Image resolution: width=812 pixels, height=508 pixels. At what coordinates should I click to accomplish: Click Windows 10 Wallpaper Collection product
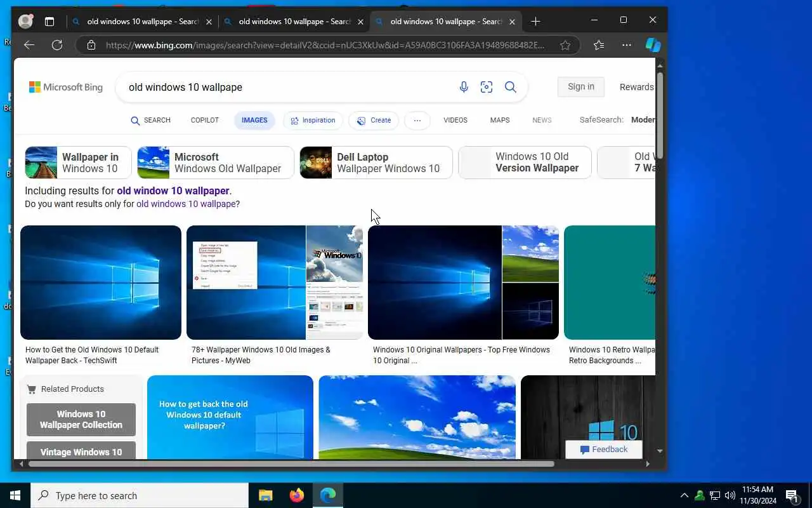pyautogui.click(x=81, y=420)
